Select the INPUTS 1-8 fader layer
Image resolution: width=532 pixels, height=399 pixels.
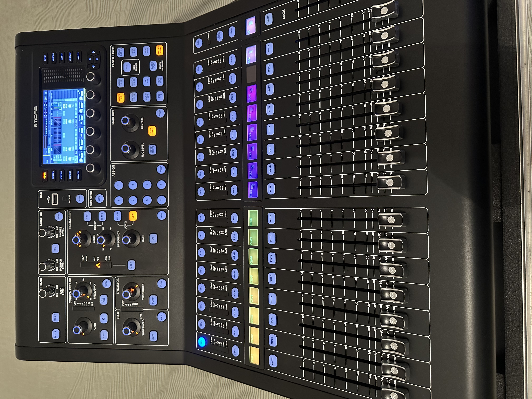(120, 98)
